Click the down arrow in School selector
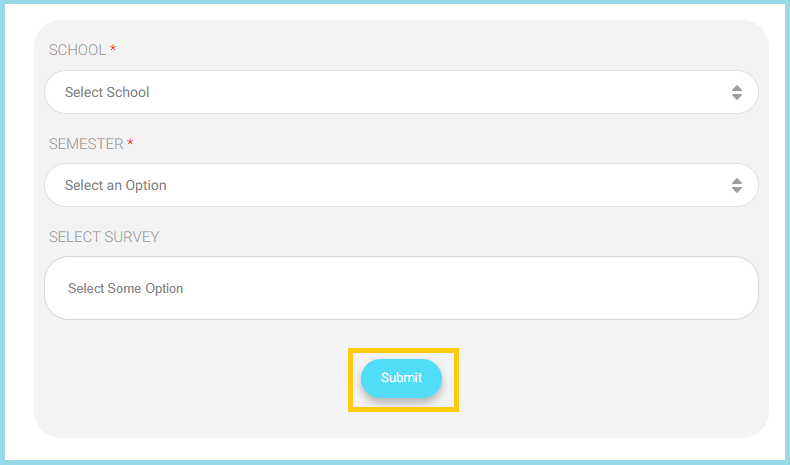The height and width of the screenshot is (465, 790). (737, 97)
